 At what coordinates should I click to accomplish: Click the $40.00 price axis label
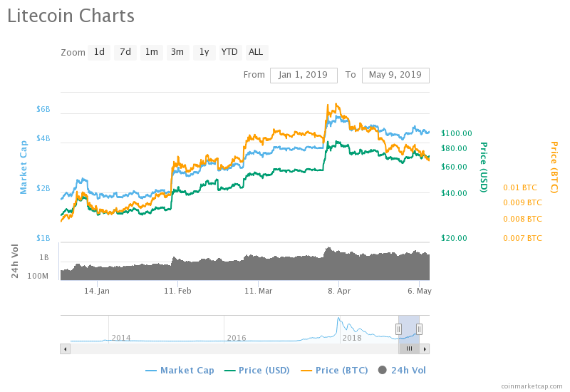coord(454,193)
